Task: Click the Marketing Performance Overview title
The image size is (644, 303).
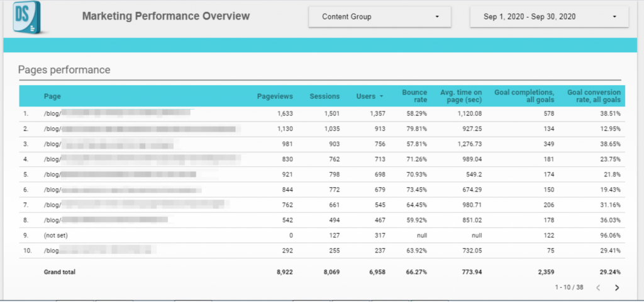Action: [x=166, y=16]
